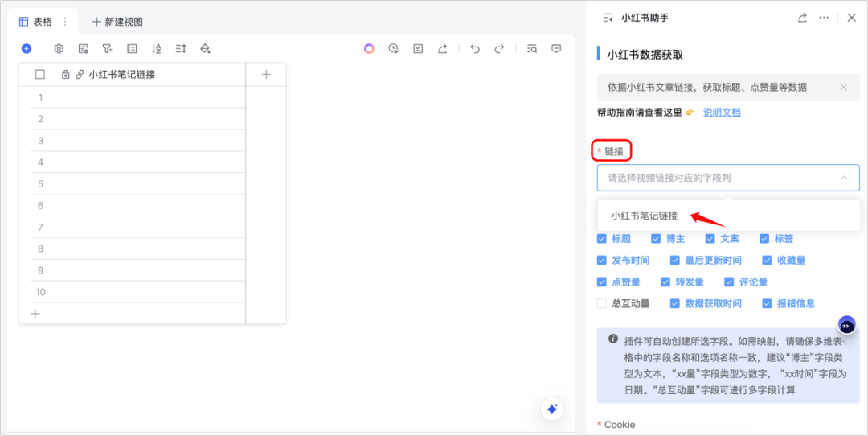Click the 小红书笔记链接 column header

[x=122, y=75]
